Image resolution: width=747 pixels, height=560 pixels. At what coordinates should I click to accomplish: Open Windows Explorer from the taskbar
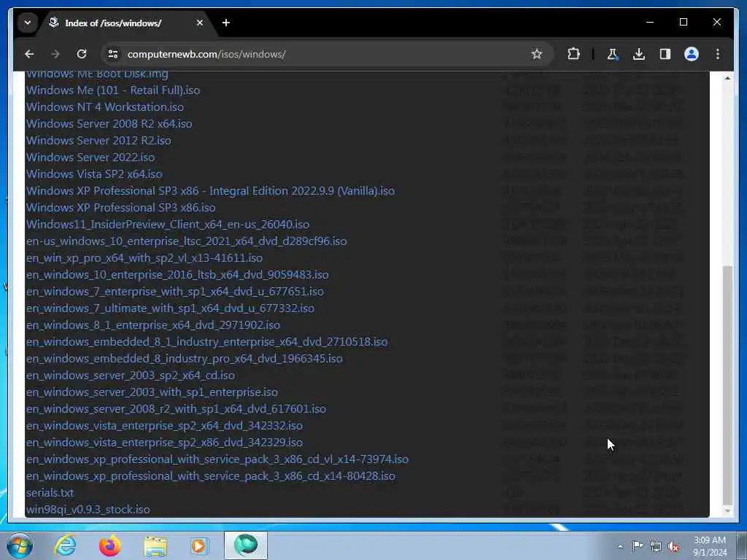(x=155, y=545)
